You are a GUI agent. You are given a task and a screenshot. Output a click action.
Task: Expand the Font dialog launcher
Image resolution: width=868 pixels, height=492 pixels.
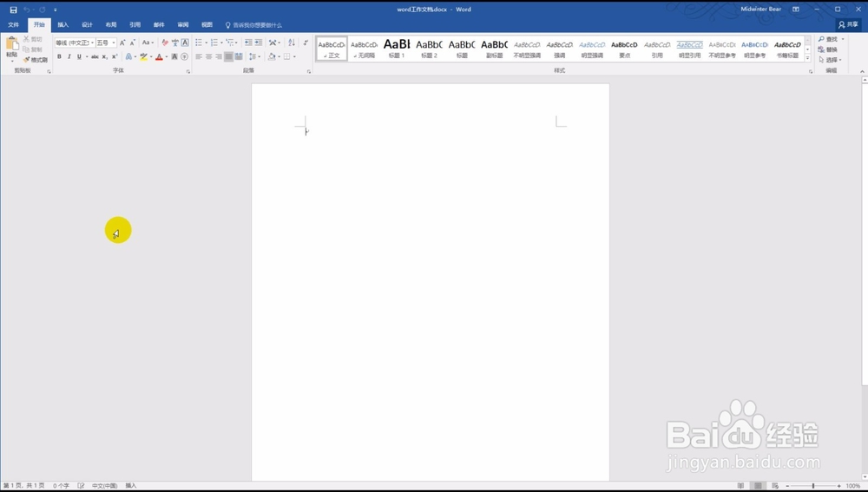coord(188,71)
